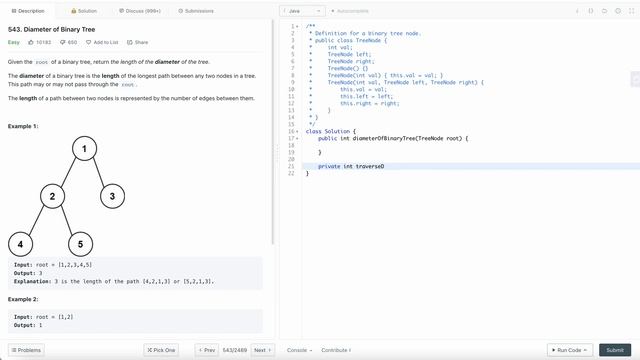
Task: Collapse class Solution fold at line 16
Action: (x=297, y=131)
